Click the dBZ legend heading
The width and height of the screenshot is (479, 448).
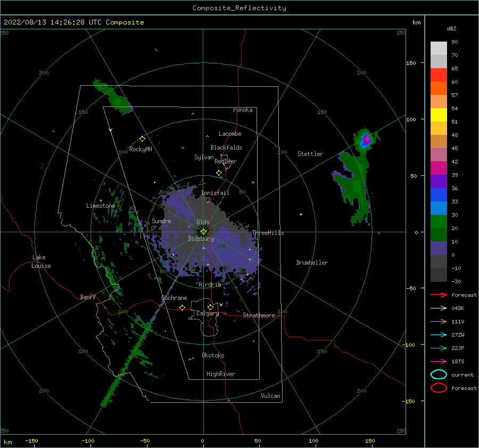[x=451, y=28]
